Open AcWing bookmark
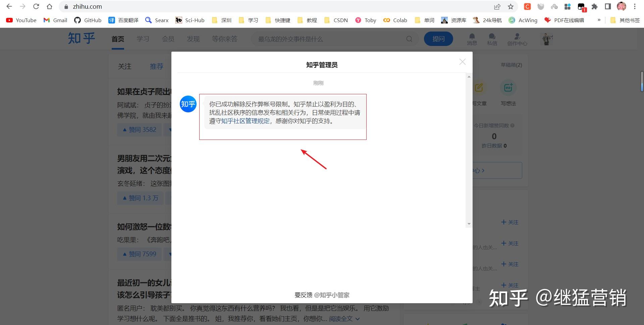 [x=523, y=20]
